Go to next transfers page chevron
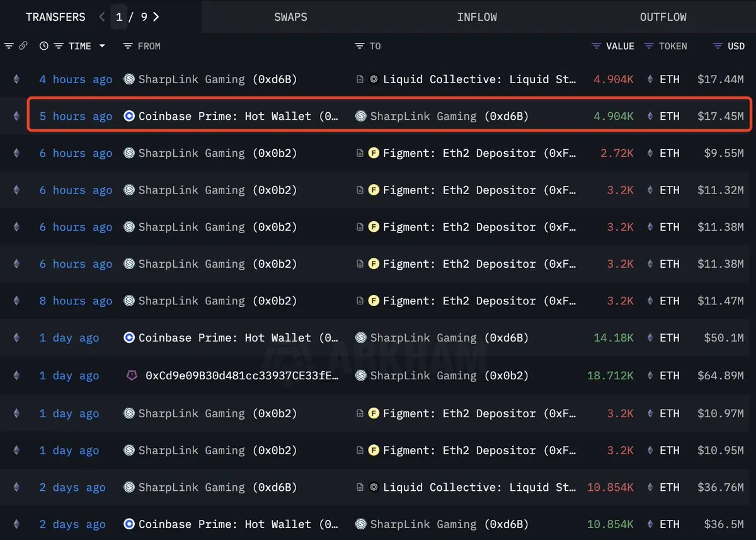 [156, 17]
